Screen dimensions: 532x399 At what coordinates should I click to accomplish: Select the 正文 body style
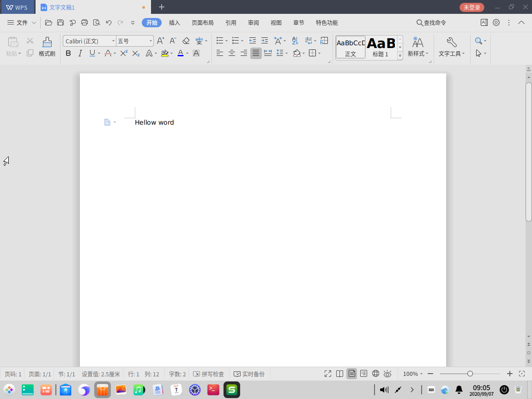point(351,47)
